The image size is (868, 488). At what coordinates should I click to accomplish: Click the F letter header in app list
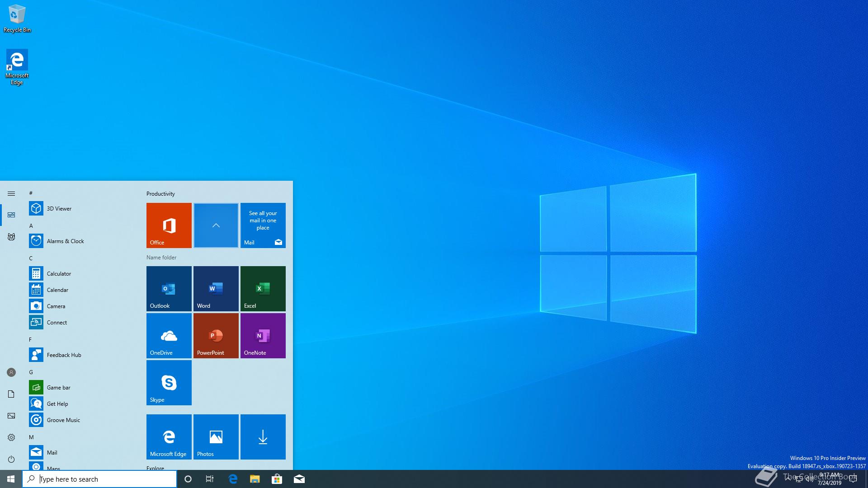(x=30, y=339)
